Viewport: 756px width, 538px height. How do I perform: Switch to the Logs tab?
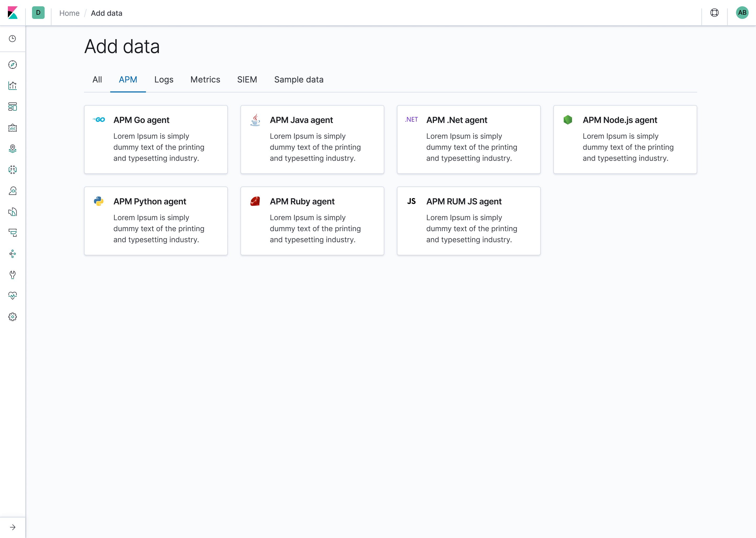click(x=164, y=80)
